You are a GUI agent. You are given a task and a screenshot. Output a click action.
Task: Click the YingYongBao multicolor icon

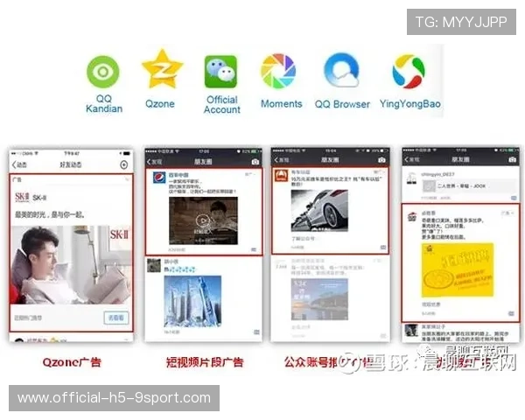pos(409,72)
